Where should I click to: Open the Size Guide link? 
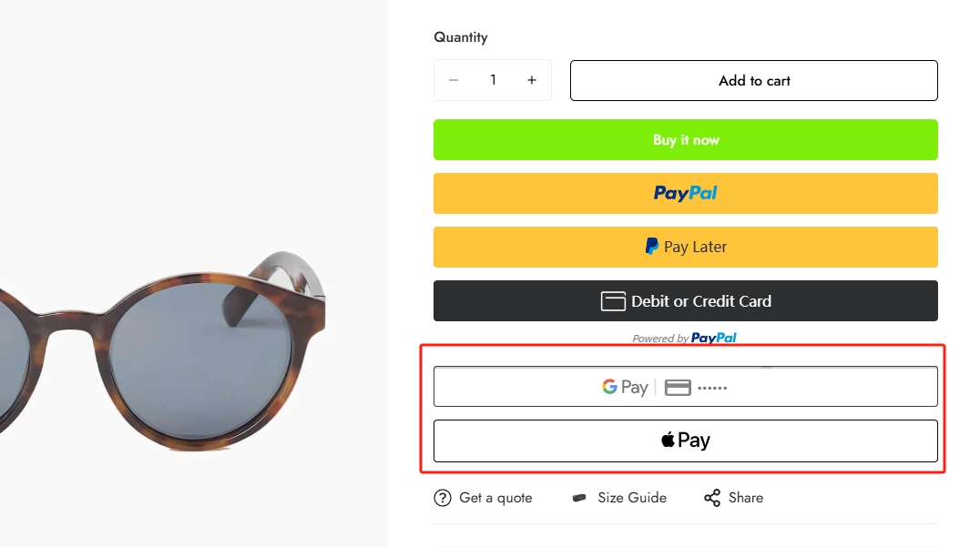pyautogui.click(x=632, y=498)
